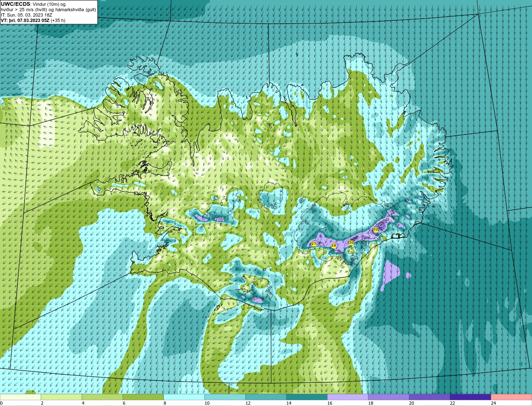Click the 8–10 m/s light cyan legend swatch
The height and width of the screenshot is (406, 532).
184,397
